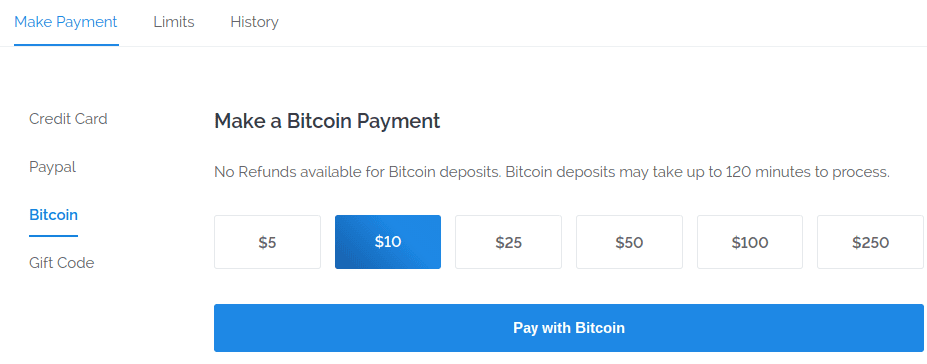Submit the Bitcoin payment using the blue button
927x364 pixels.
(569, 328)
